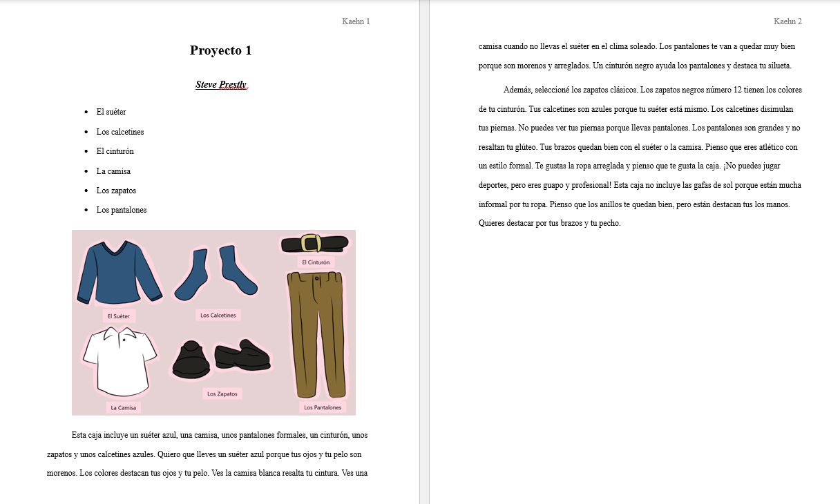This screenshot has height=504, width=840.
Task: Click the 'Los pantalones' bullet item
Action: click(122, 210)
